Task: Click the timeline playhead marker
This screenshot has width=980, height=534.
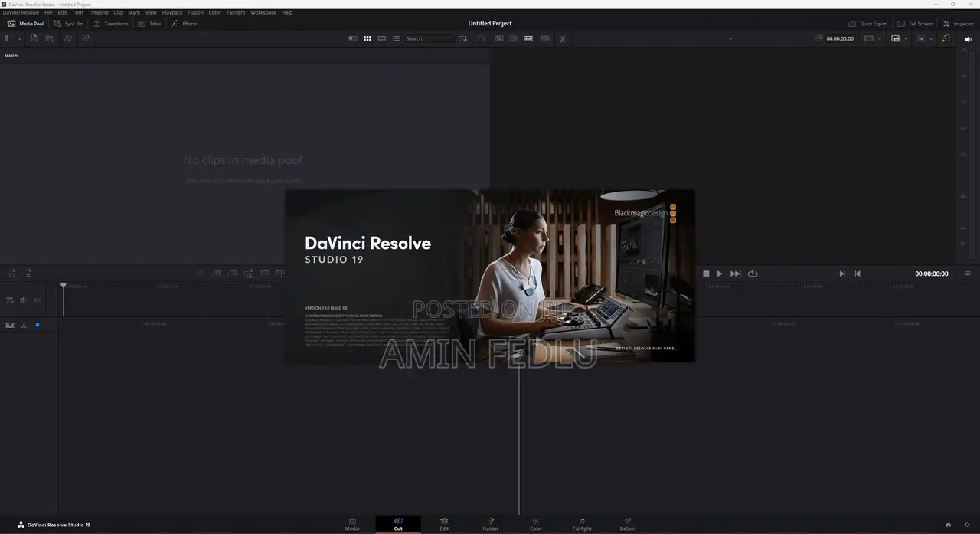Action: click(63, 284)
